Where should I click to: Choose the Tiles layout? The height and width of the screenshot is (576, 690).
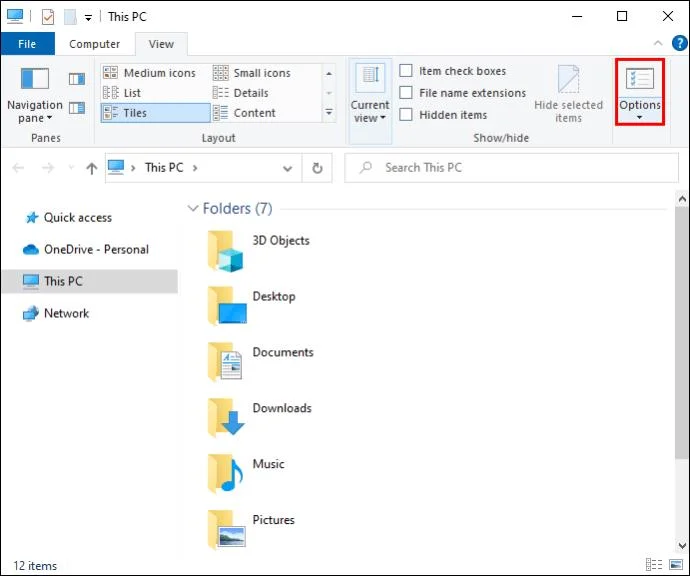tap(155, 113)
